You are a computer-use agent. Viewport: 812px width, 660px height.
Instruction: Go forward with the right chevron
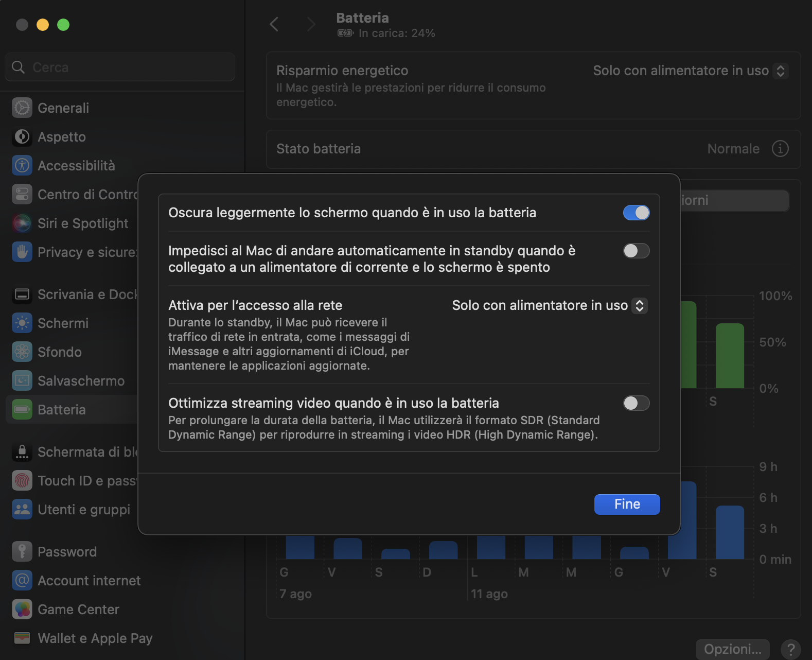click(x=311, y=24)
